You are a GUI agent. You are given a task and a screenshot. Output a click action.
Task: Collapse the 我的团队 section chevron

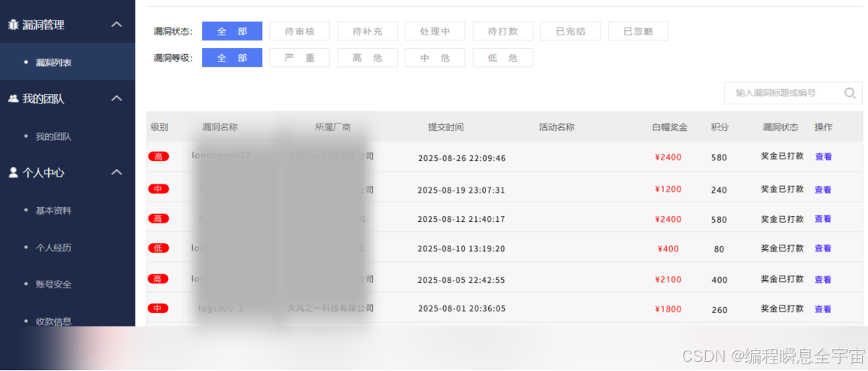point(116,99)
